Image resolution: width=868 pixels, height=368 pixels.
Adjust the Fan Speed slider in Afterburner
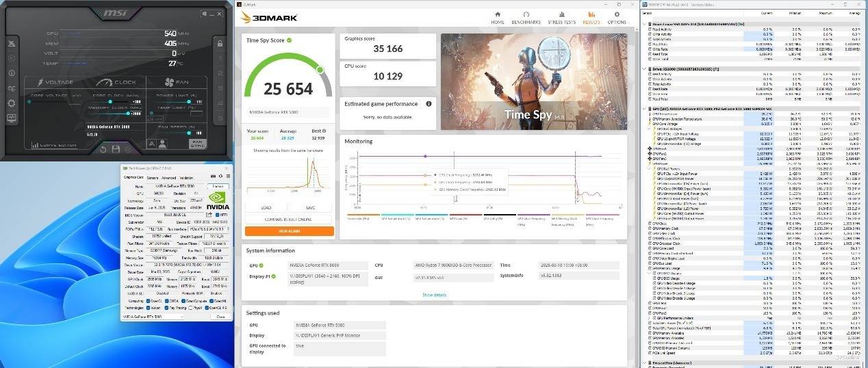point(188,133)
